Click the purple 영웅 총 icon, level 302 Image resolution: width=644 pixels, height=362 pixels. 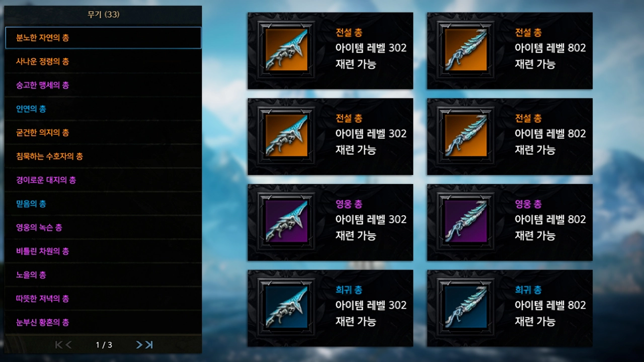286,222
